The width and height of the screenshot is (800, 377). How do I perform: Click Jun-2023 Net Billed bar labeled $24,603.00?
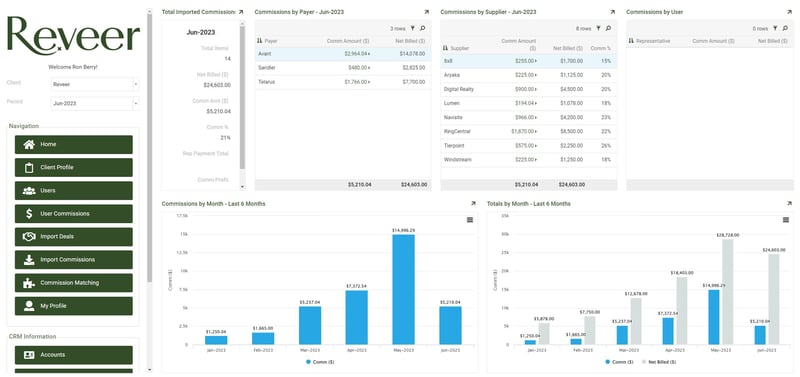774,299
